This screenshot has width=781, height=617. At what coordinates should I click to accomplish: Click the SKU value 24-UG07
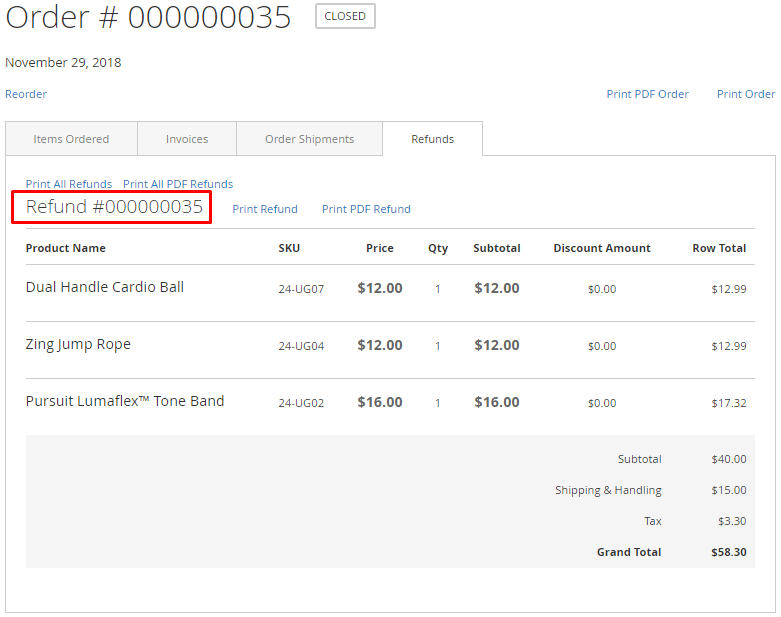pyautogui.click(x=301, y=289)
